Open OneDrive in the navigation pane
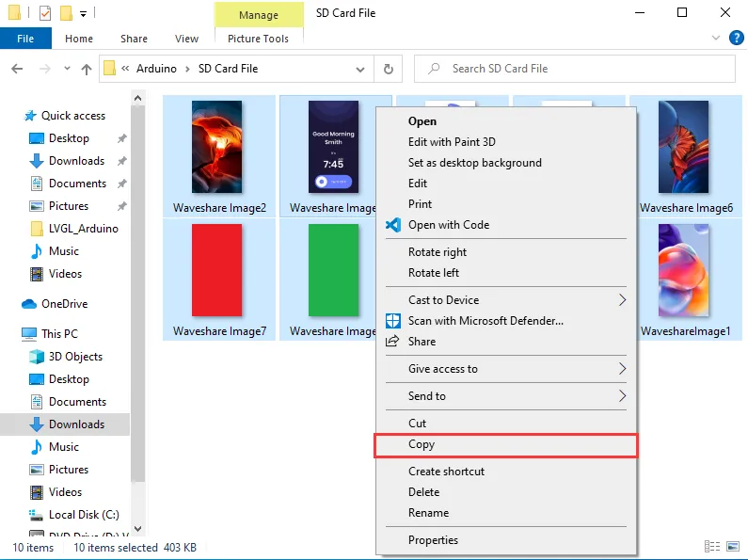This screenshot has width=748, height=560. (64, 304)
